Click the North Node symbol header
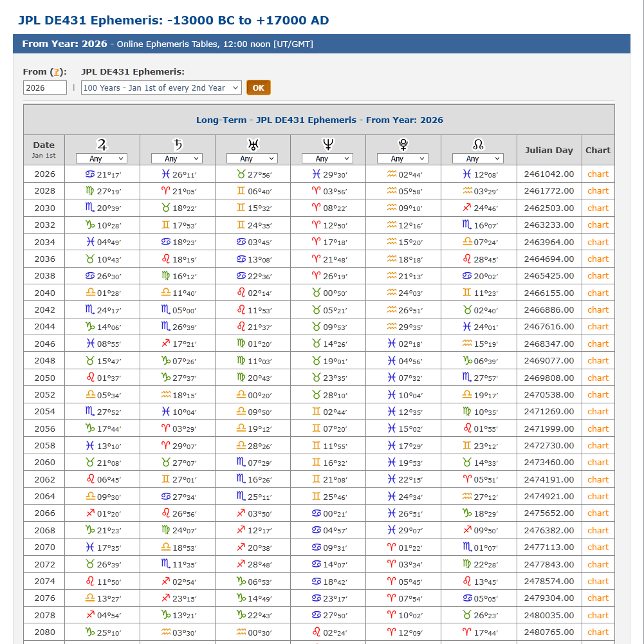 [x=479, y=145]
